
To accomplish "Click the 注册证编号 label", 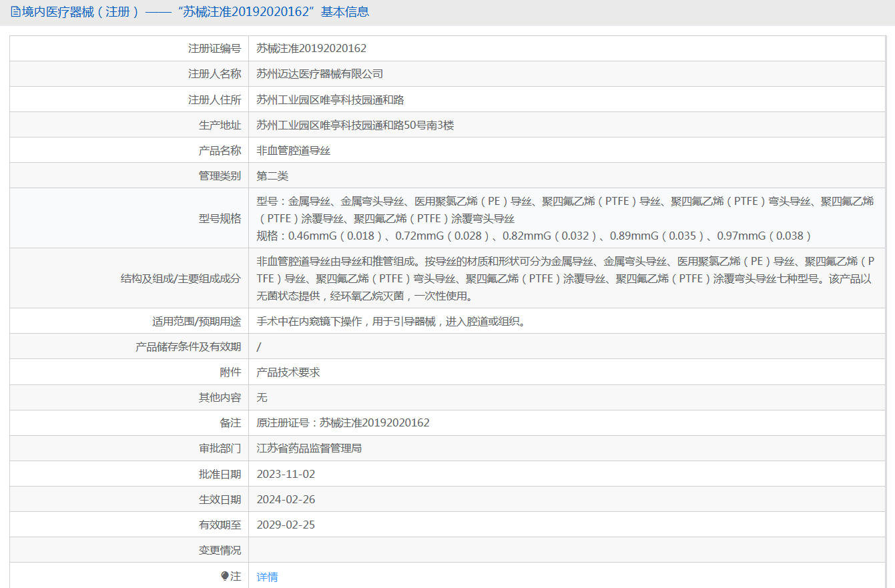I will tap(214, 49).
